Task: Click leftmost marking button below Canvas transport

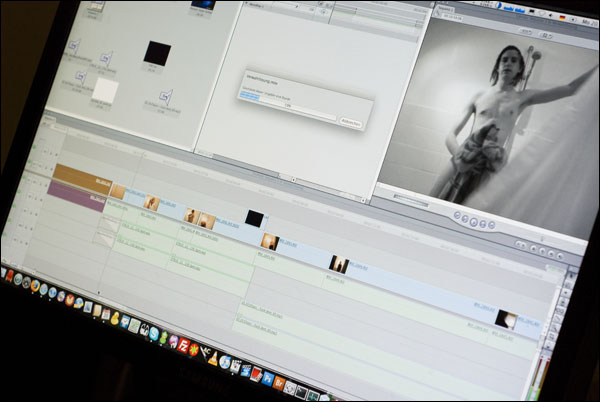Action: point(520,244)
